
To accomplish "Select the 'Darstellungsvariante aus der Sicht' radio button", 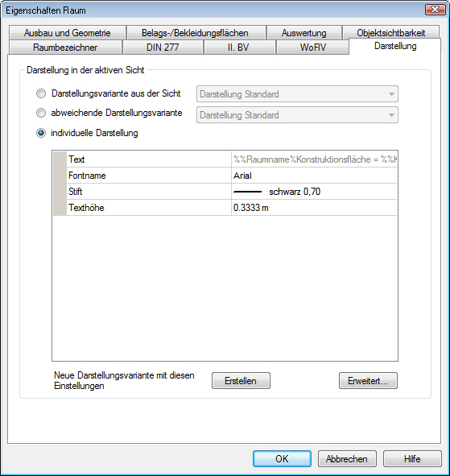I will pyautogui.click(x=41, y=93).
